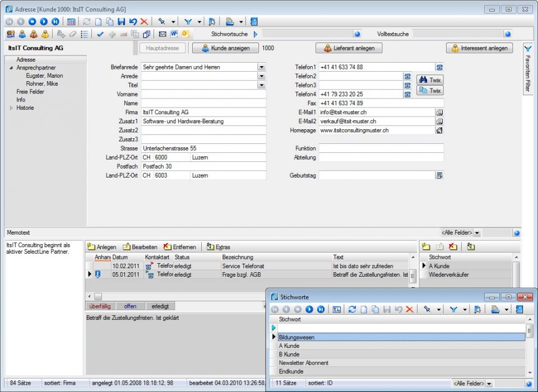Image resolution: width=538 pixels, height=392 pixels.
Task: Copy the record in the Adresse toolbar
Action: tap(110, 22)
